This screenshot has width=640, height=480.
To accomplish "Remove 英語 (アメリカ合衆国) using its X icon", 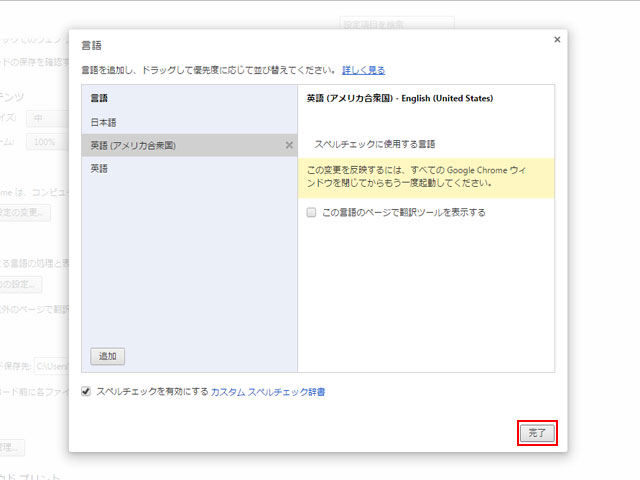I will tap(289, 145).
